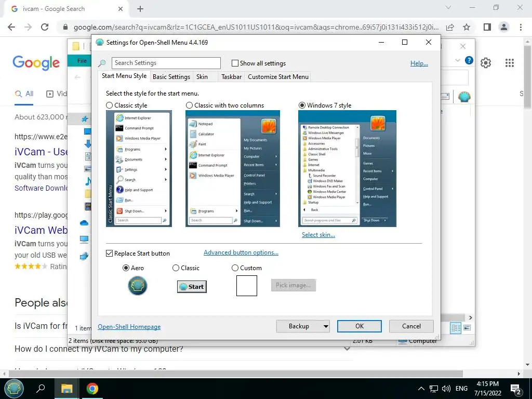Reload the Google search page
The image size is (532, 399).
pos(45,27)
